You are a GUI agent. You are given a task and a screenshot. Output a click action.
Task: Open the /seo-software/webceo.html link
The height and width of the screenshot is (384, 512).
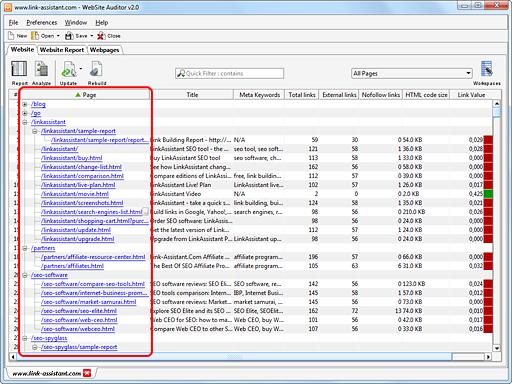(x=78, y=329)
